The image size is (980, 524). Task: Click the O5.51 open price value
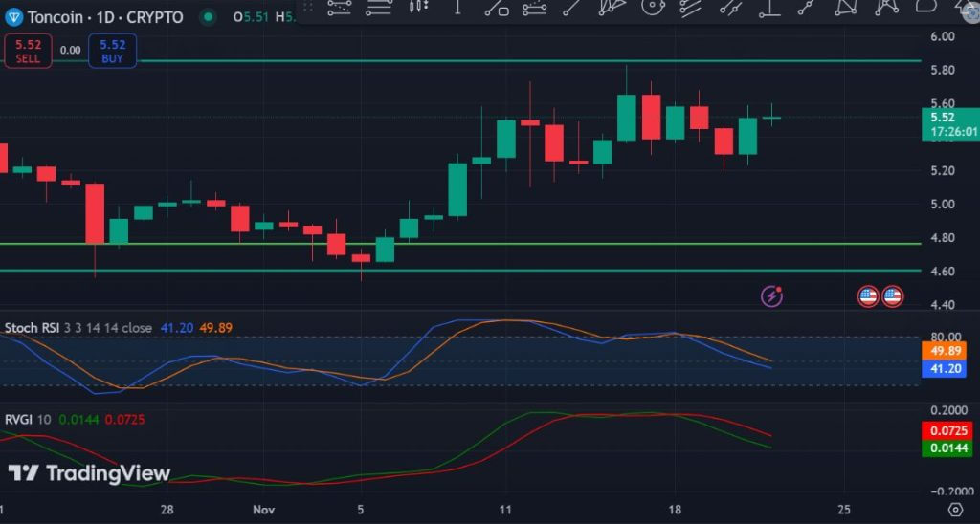252,17
